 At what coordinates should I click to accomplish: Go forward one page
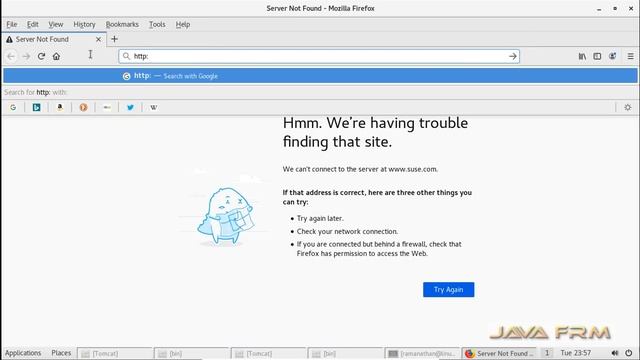tap(26, 56)
